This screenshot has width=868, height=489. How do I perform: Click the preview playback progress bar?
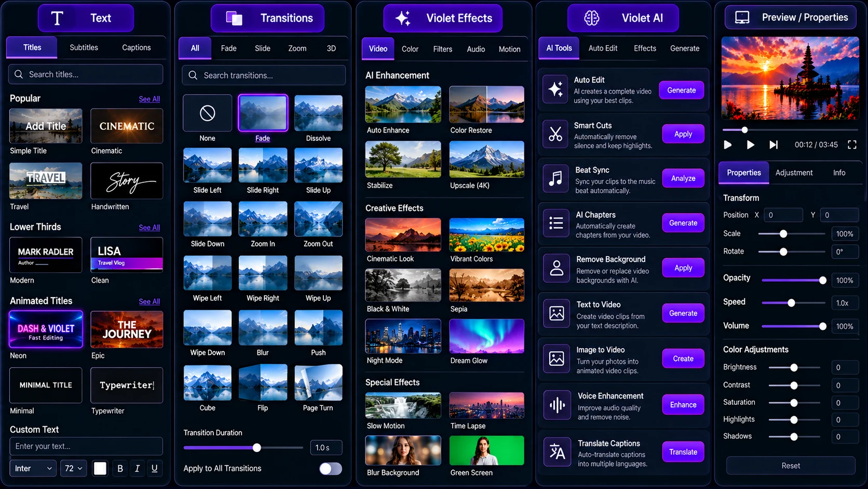click(790, 129)
